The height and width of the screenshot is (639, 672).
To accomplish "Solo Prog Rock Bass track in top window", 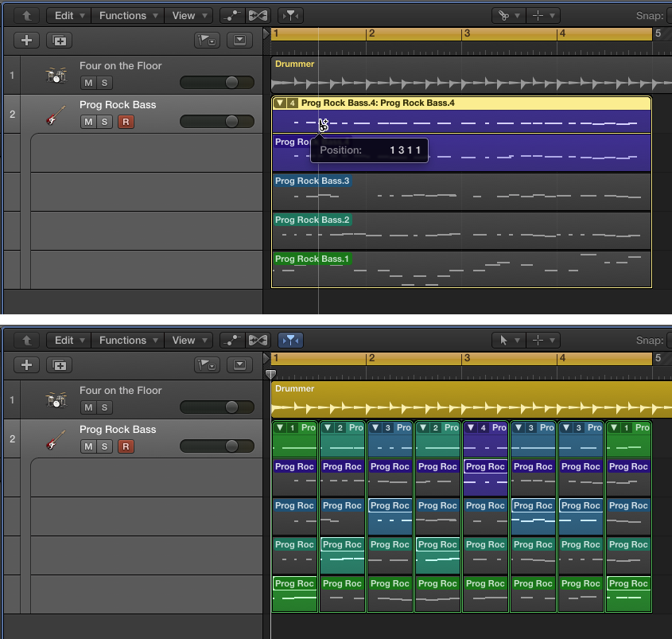I will [x=104, y=122].
